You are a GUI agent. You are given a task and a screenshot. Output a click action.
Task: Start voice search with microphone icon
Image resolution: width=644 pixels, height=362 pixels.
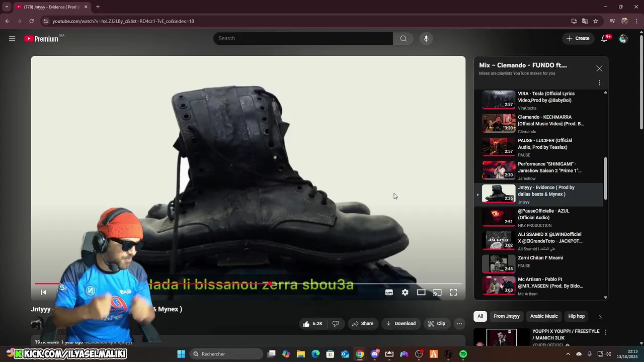pyautogui.click(x=426, y=38)
